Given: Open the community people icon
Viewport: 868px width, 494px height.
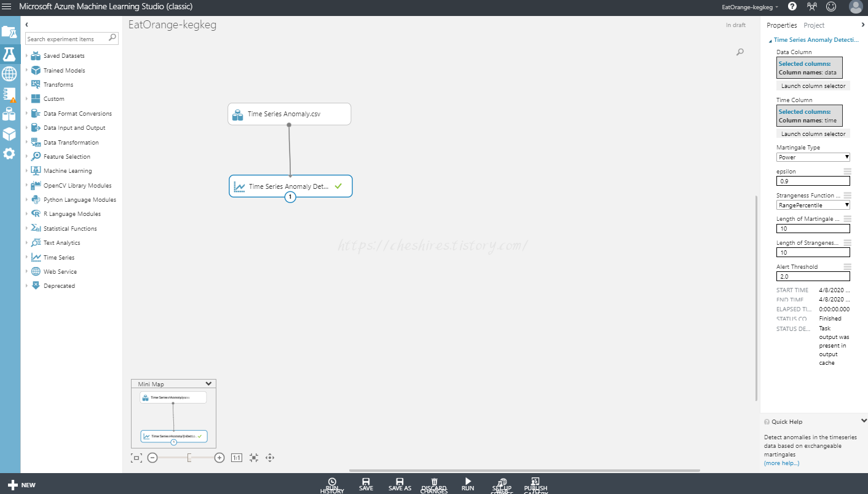Looking at the screenshot, I should (812, 6).
